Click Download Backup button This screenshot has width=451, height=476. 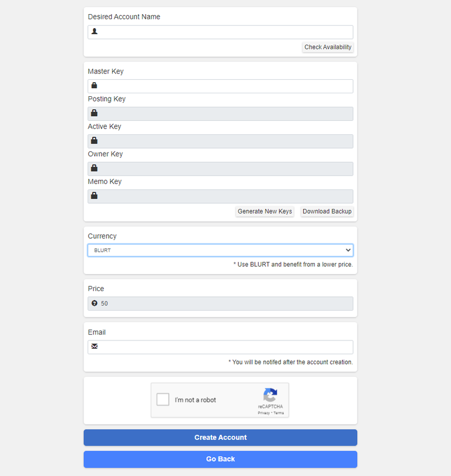pyautogui.click(x=327, y=211)
